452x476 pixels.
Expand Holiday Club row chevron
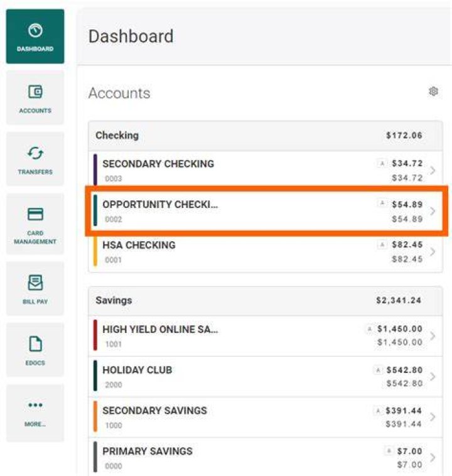pos(433,376)
